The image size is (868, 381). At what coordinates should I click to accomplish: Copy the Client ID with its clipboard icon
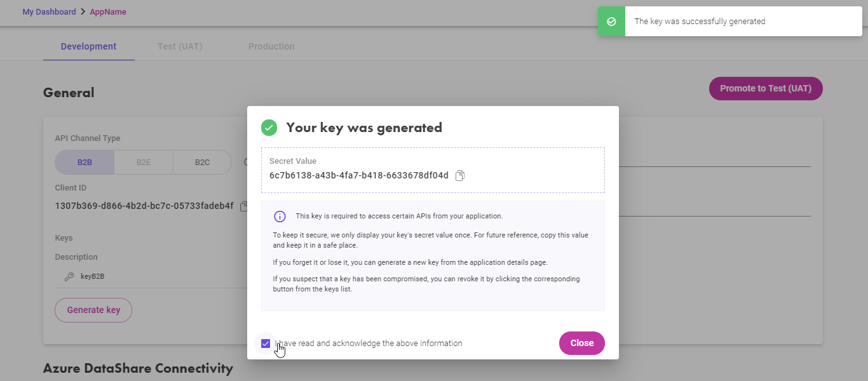(243, 206)
